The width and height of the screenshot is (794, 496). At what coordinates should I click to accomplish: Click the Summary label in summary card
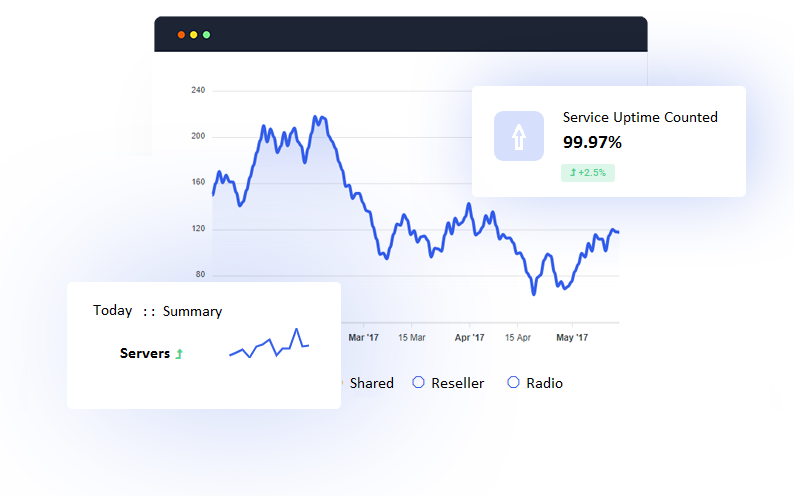tap(192, 311)
